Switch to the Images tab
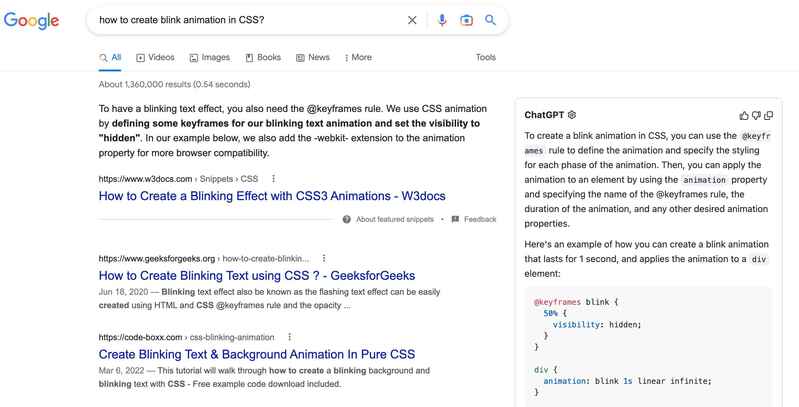 (x=210, y=58)
